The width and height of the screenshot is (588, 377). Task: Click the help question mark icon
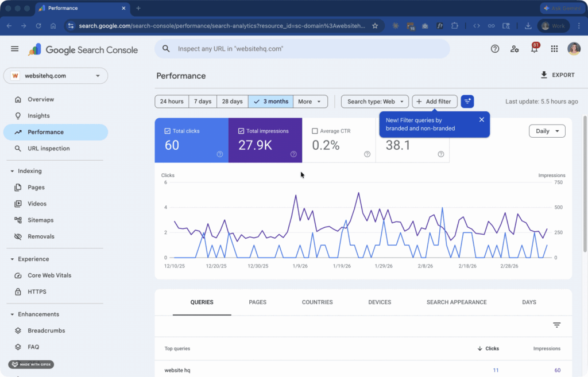coord(495,49)
